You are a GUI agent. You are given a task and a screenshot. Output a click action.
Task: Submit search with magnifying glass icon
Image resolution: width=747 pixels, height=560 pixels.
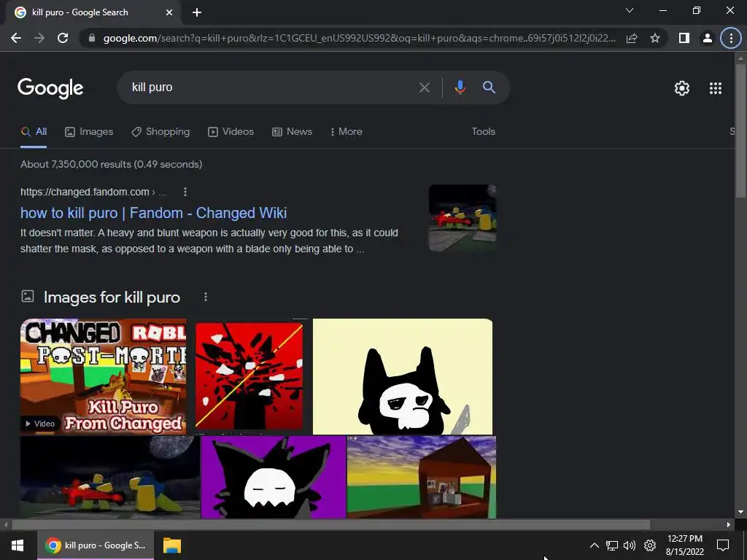pyautogui.click(x=489, y=87)
